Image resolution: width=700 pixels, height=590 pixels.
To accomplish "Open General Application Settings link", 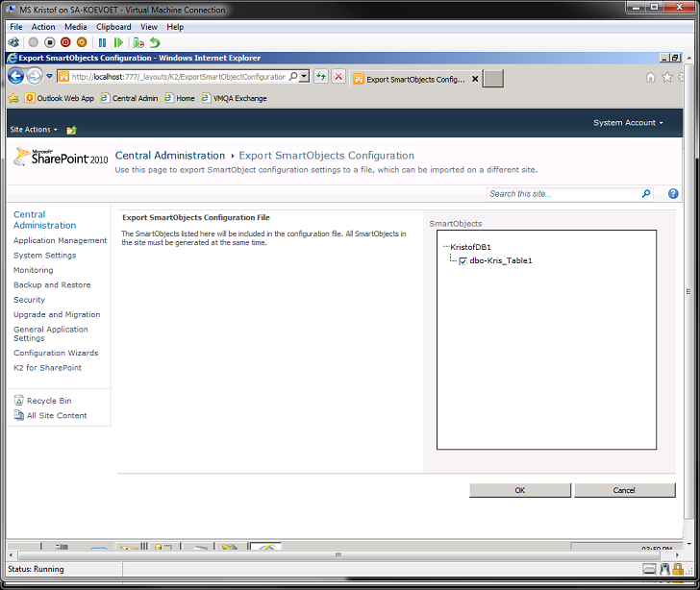I will pyautogui.click(x=51, y=333).
